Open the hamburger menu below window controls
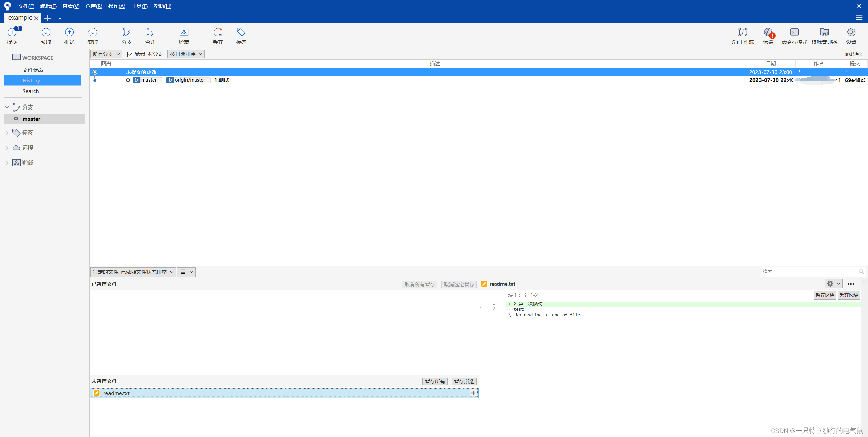Viewport: 868px width, 437px height. (x=859, y=17)
